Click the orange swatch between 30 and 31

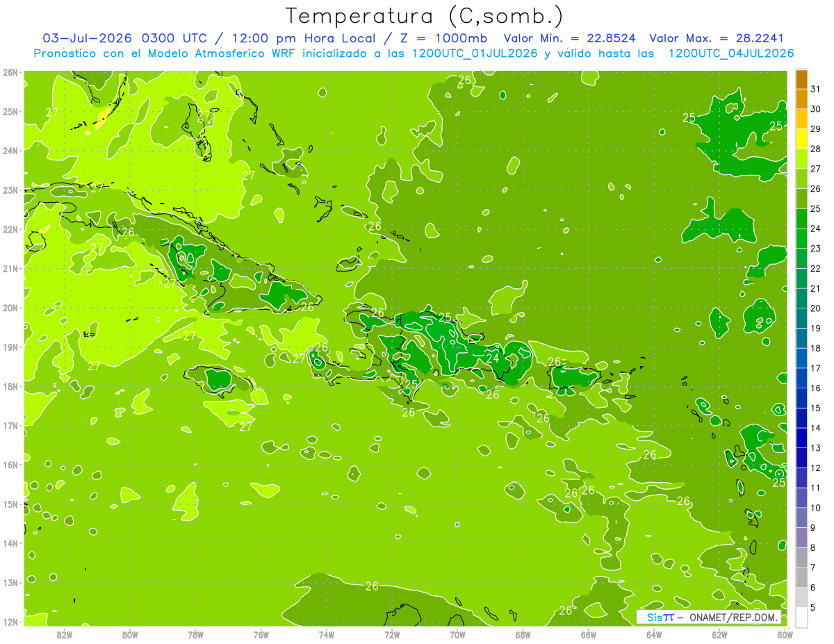[x=801, y=99]
